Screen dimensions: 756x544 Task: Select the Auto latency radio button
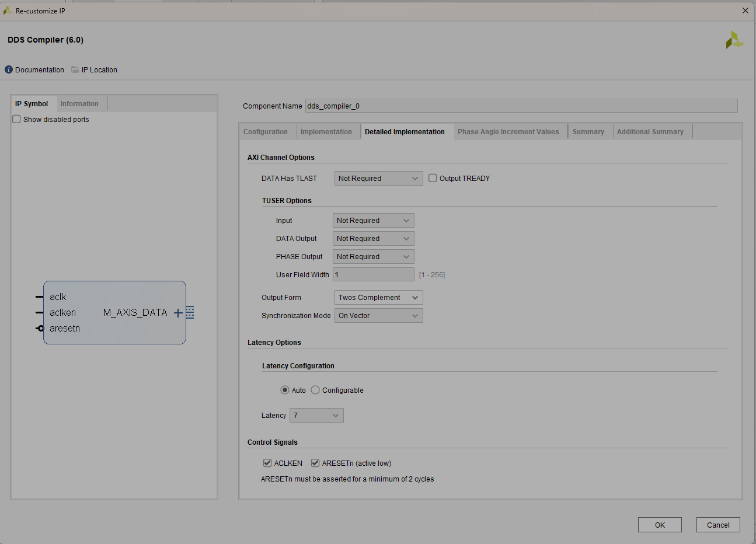click(285, 390)
